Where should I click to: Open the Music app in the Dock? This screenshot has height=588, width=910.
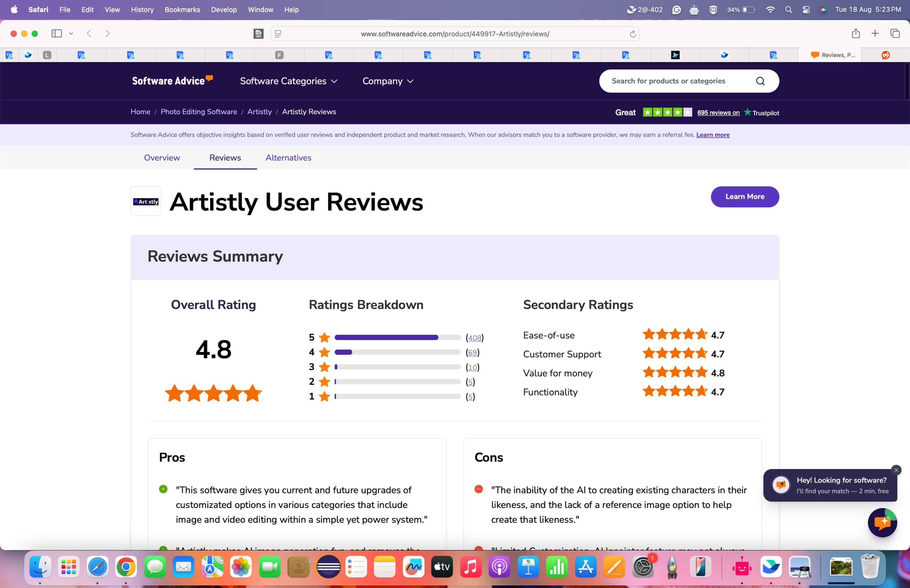tap(470, 567)
